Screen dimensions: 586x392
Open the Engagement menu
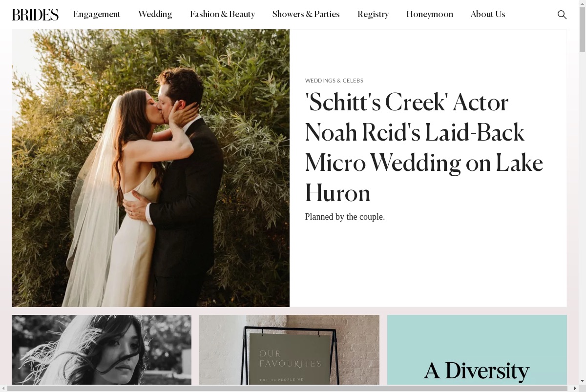pos(97,15)
